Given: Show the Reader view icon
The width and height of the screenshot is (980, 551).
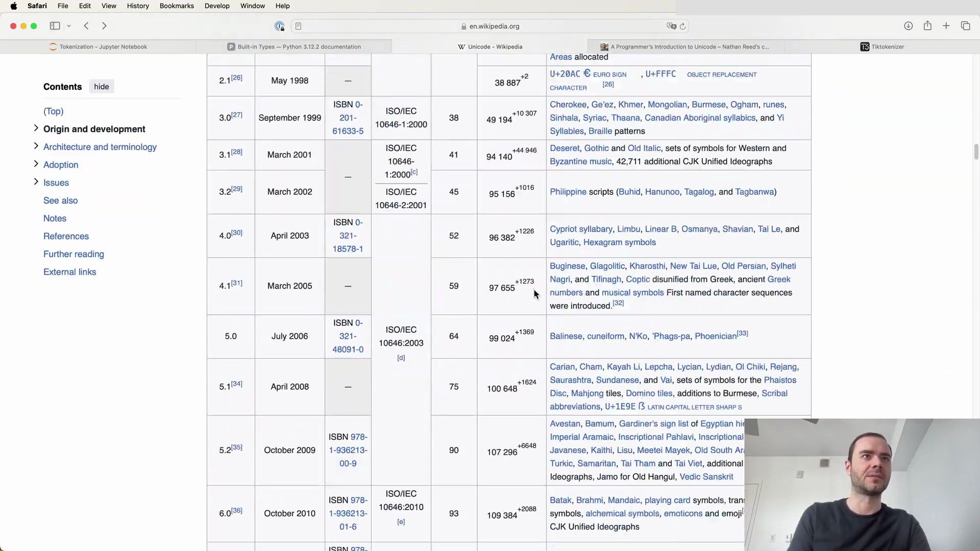Looking at the screenshot, I should pyautogui.click(x=298, y=26).
